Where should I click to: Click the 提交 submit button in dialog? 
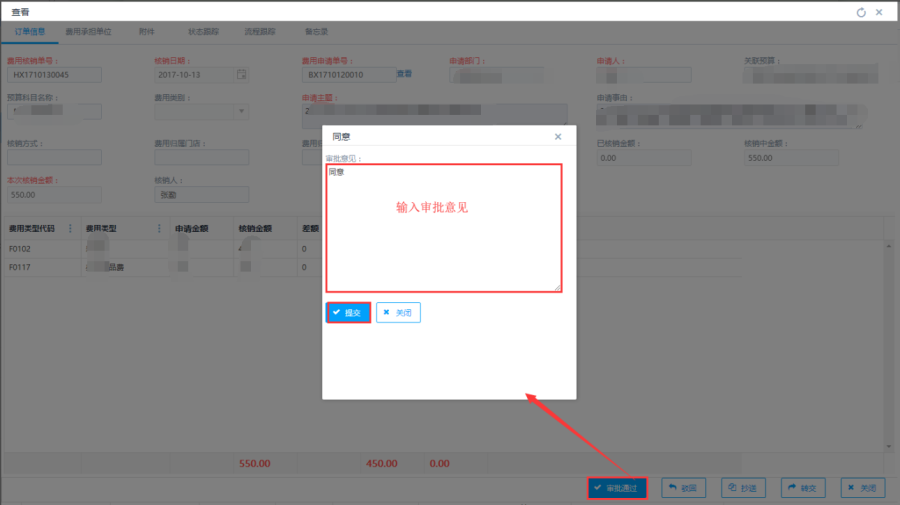pyautogui.click(x=349, y=313)
